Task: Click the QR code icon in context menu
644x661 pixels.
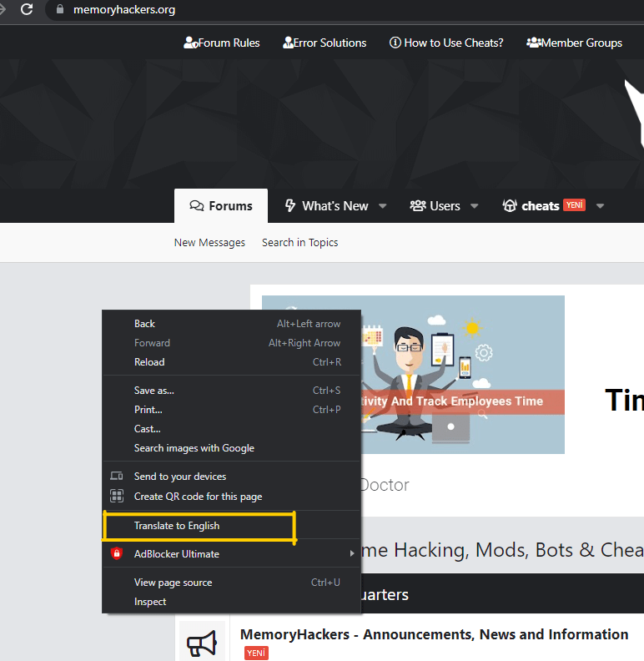Action: pyautogui.click(x=117, y=496)
